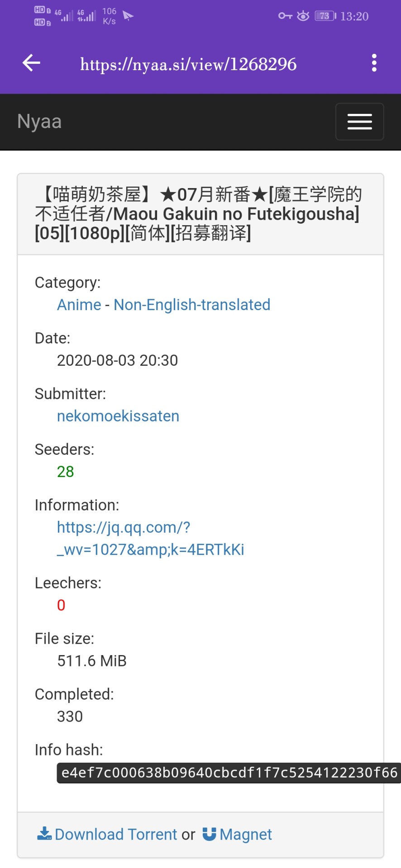Tap the Nyaa site title
The height and width of the screenshot is (868, 401).
pyautogui.click(x=39, y=122)
